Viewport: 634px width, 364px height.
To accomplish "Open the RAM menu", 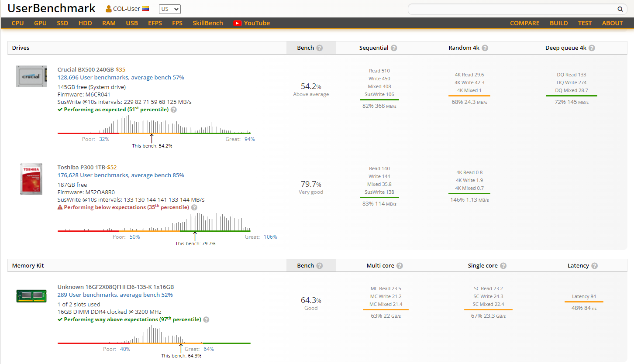I will (109, 23).
